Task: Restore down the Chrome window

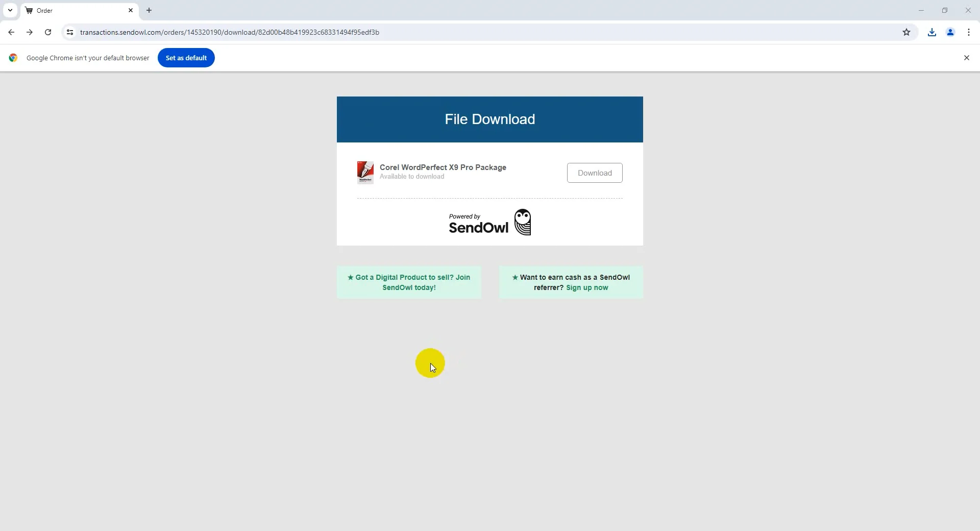Action: [945, 10]
